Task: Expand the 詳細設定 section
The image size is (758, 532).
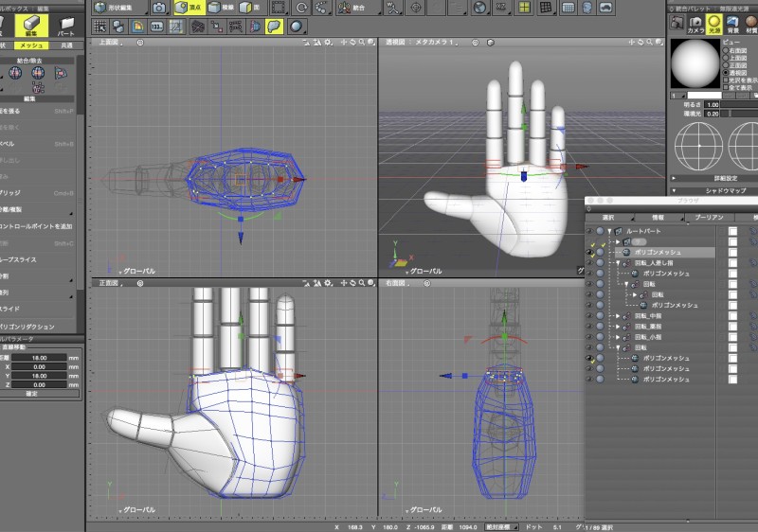Action: point(673,178)
